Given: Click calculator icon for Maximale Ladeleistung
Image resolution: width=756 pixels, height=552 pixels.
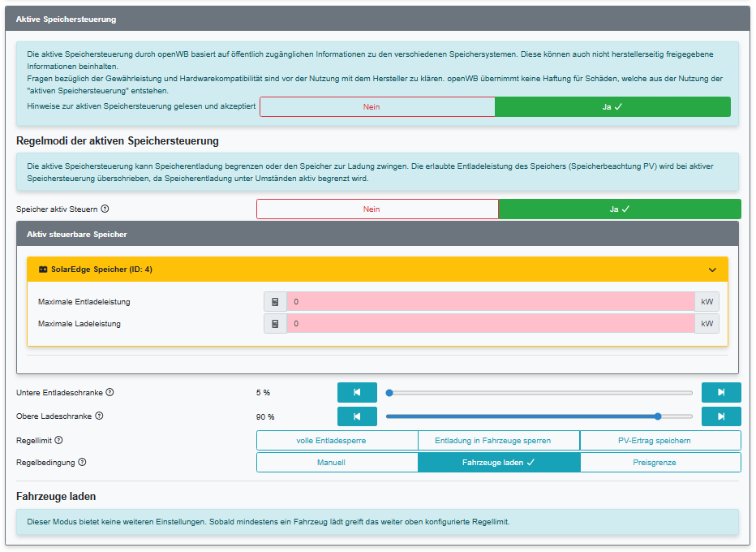Looking at the screenshot, I should 275,324.
